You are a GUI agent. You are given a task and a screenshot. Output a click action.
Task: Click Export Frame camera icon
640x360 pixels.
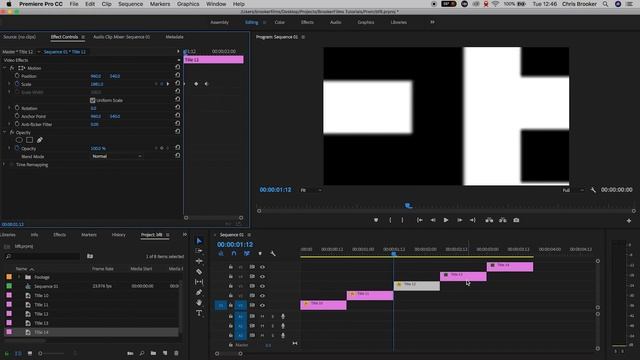pos(516,220)
